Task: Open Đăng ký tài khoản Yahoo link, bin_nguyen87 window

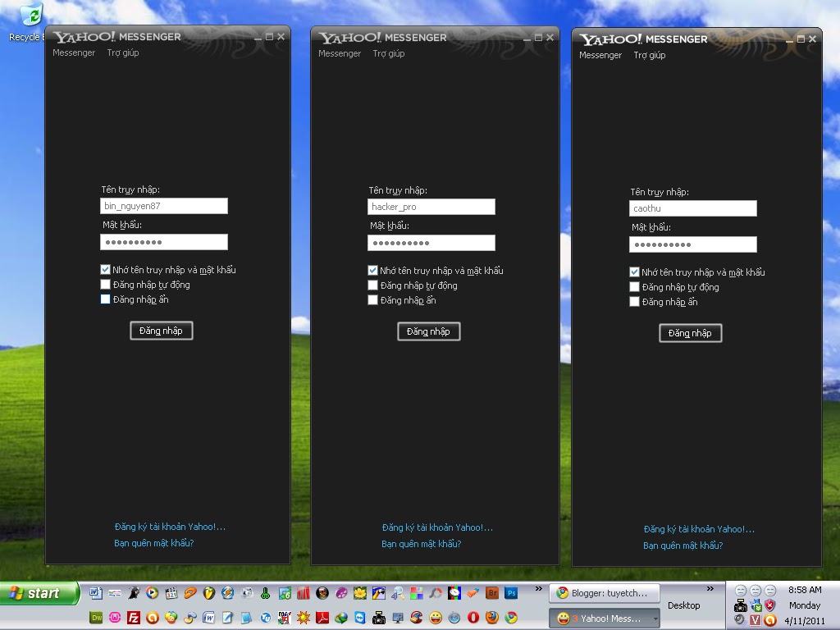Action: pyautogui.click(x=170, y=527)
